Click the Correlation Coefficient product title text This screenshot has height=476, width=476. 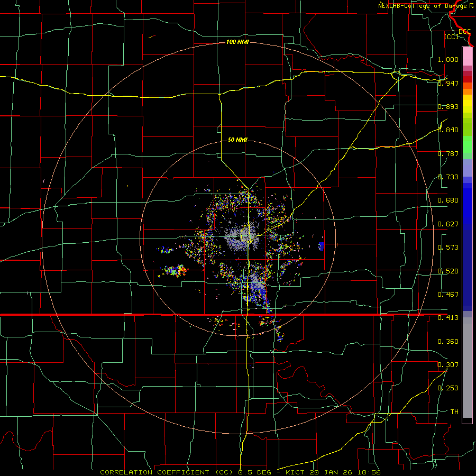point(167,472)
